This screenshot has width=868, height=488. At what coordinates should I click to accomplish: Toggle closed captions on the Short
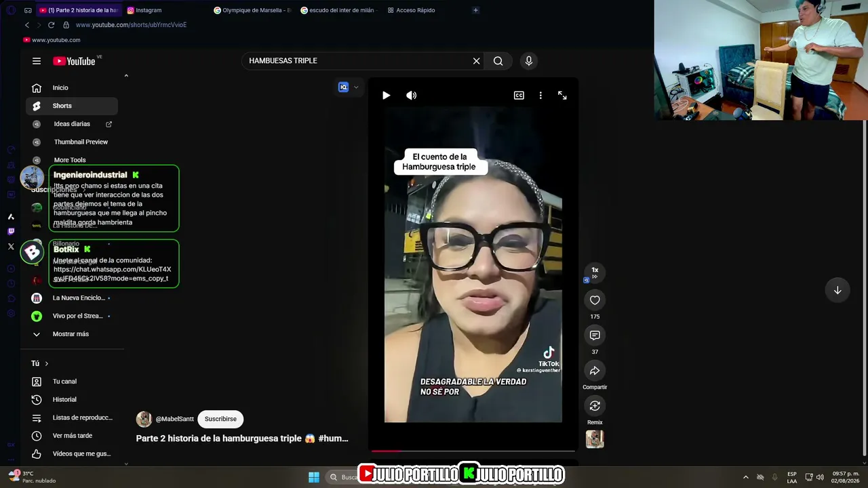pyautogui.click(x=519, y=96)
